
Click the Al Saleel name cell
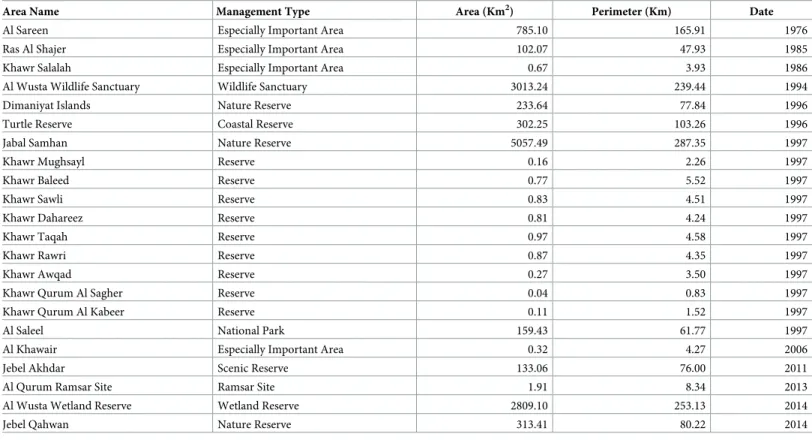[x=23, y=330]
